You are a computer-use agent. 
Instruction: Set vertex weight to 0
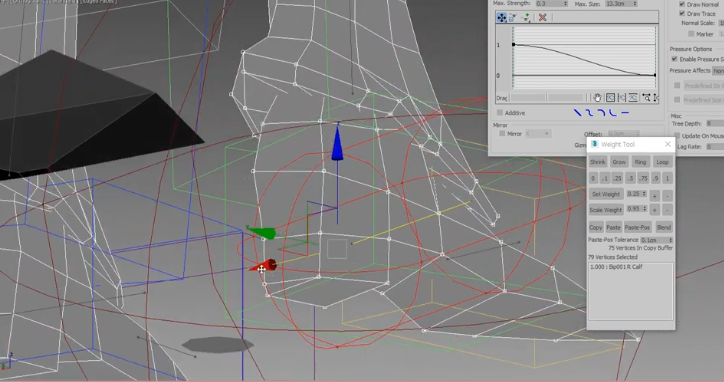pyautogui.click(x=593, y=178)
